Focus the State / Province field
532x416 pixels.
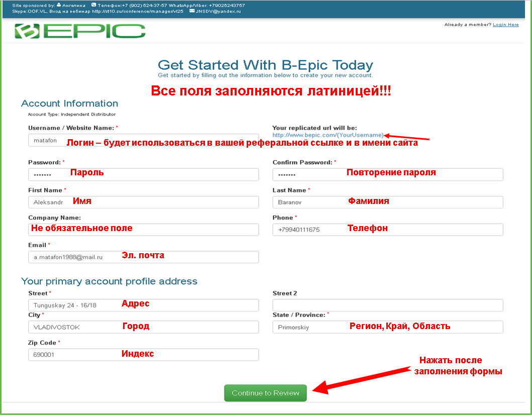point(387,328)
